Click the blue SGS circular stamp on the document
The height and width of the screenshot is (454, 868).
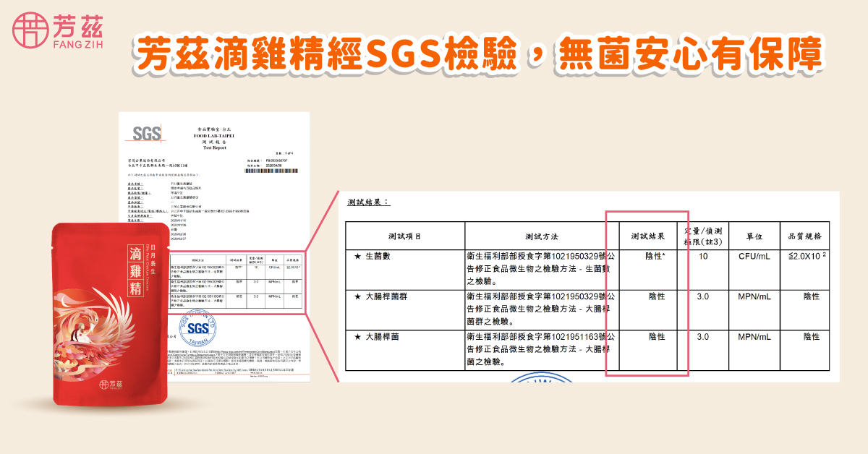coord(197,329)
